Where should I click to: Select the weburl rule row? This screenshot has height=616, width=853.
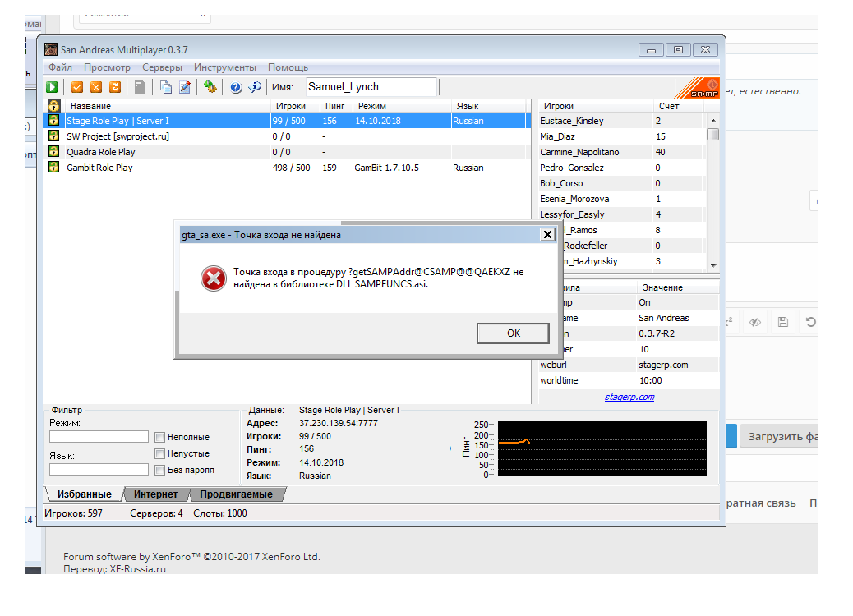[x=629, y=365]
